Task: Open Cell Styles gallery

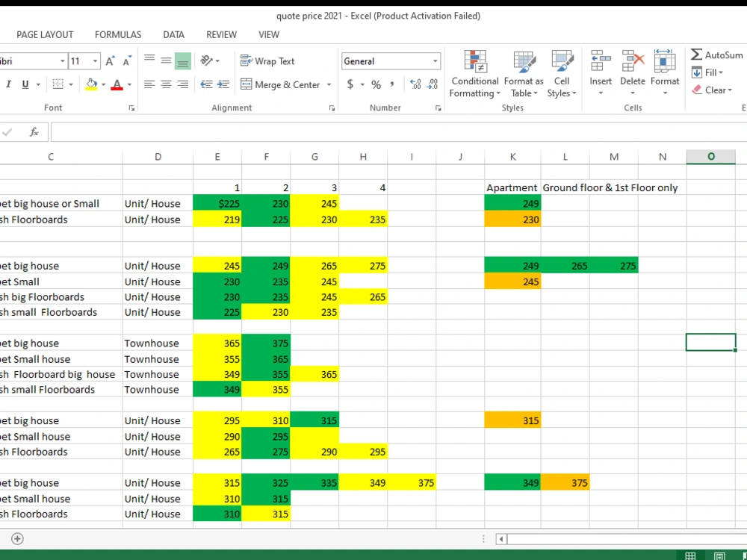Action: coord(562,74)
